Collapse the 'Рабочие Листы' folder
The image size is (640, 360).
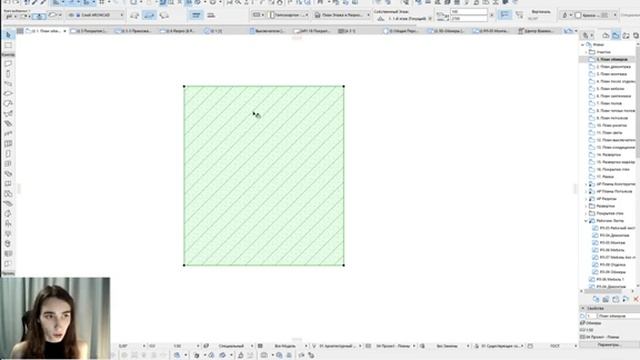(586, 221)
